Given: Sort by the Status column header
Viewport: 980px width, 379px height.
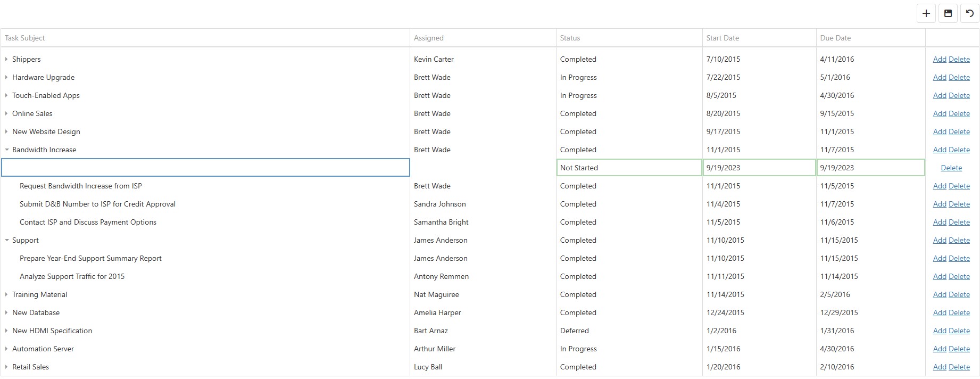Looking at the screenshot, I should click(x=570, y=38).
